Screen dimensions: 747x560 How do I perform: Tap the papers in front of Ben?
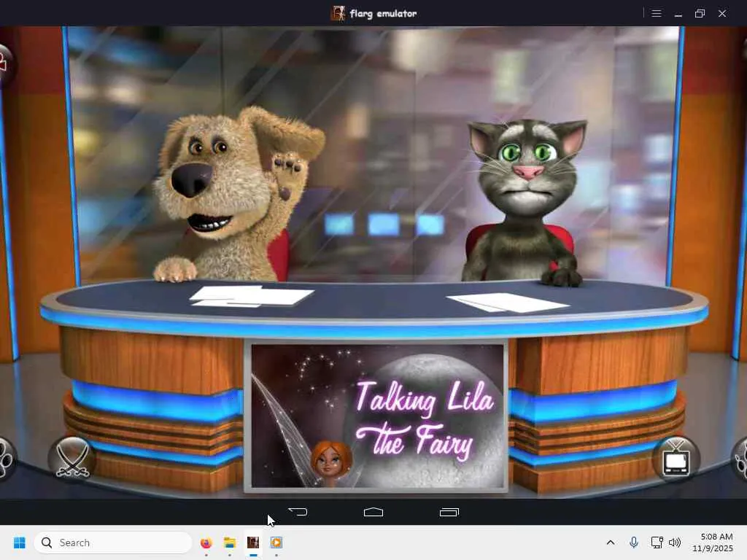tap(251, 296)
